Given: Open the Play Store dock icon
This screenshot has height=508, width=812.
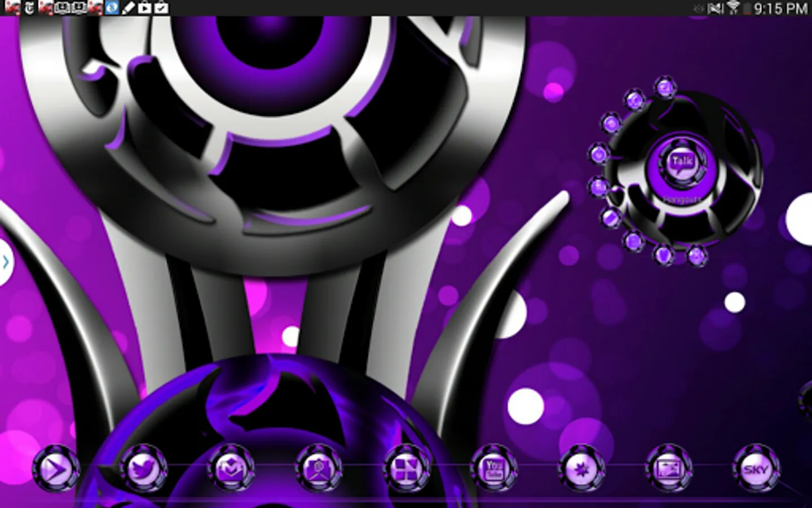Looking at the screenshot, I should [x=56, y=468].
